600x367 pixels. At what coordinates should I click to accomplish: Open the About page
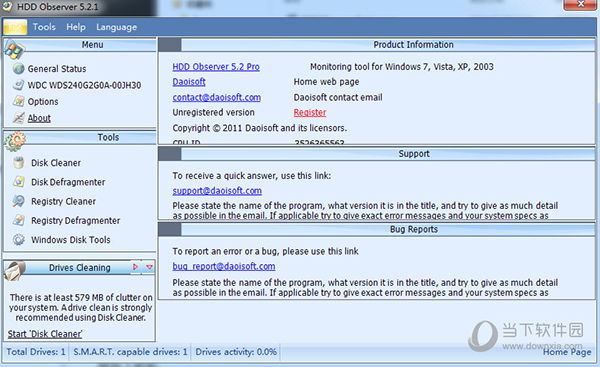(x=39, y=118)
